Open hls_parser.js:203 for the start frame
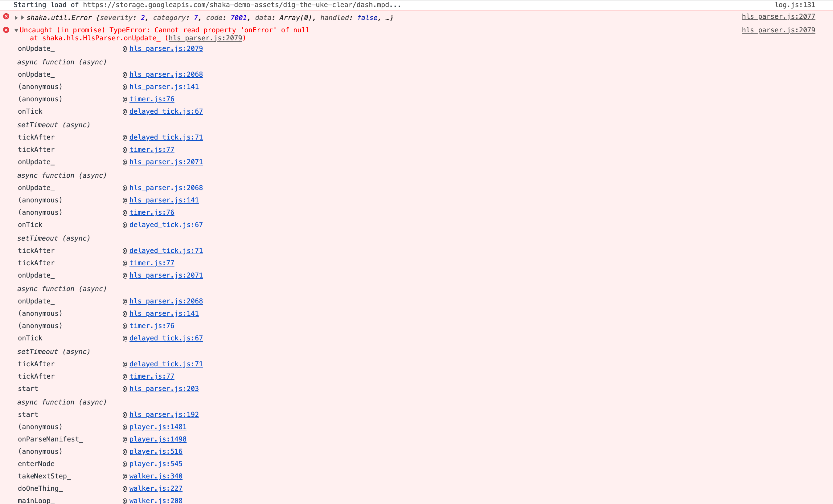 (x=164, y=388)
